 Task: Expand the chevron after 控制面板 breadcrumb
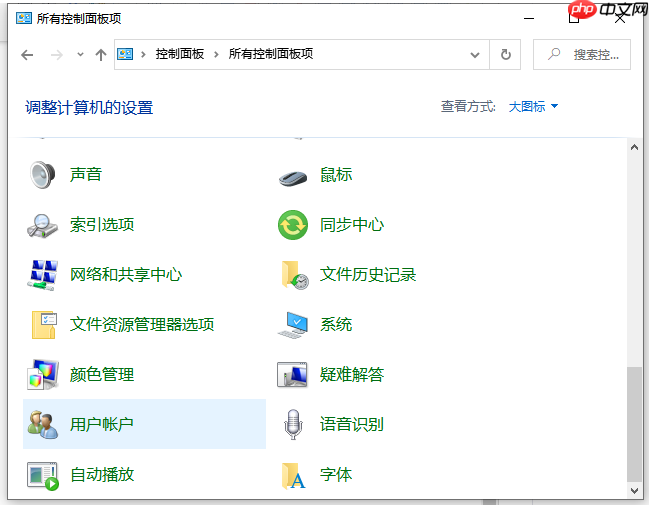tap(216, 54)
